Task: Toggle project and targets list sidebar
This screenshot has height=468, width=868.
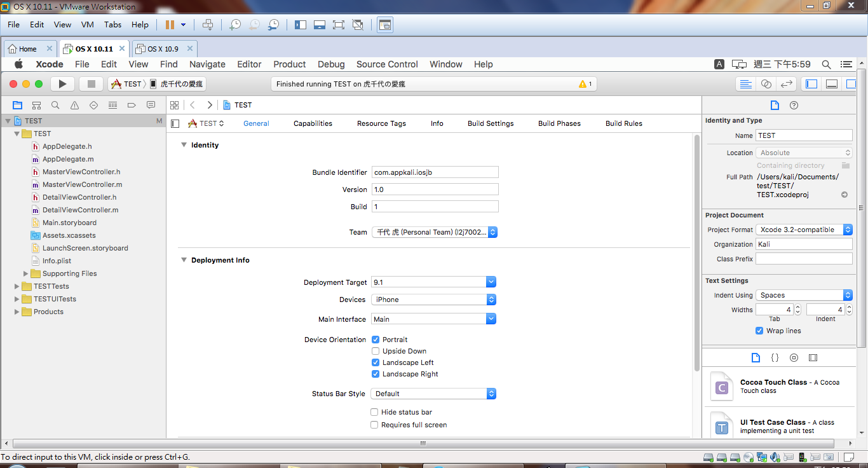Action: tap(175, 123)
